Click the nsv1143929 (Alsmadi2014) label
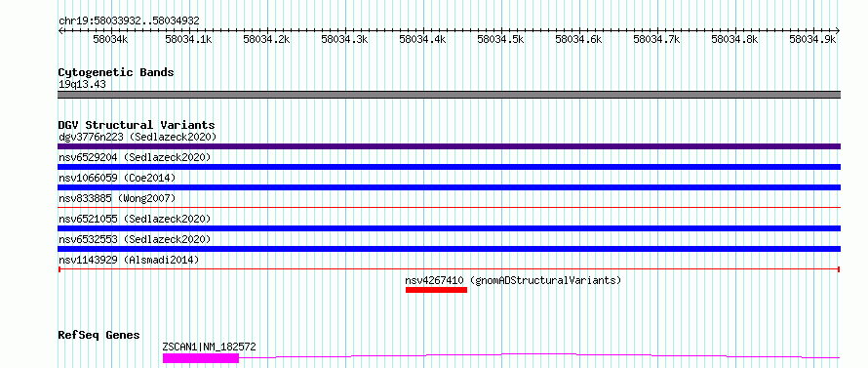This screenshot has height=368, width=868. pyautogui.click(x=129, y=260)
